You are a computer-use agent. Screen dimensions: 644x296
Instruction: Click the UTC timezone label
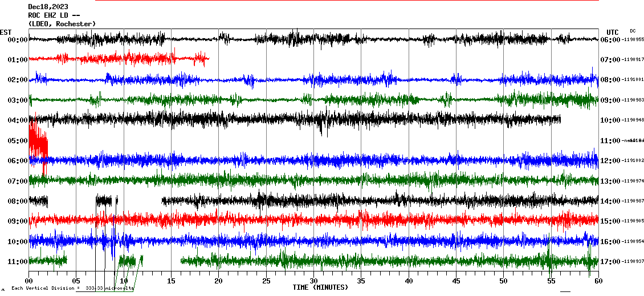pyautogui.click(x=613, y=32)
